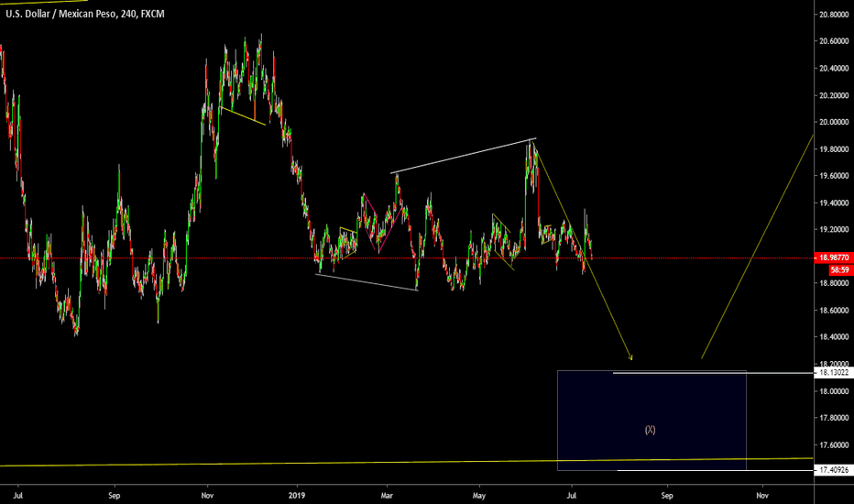Click the first Nov label on the time axis

coord(207,495)
